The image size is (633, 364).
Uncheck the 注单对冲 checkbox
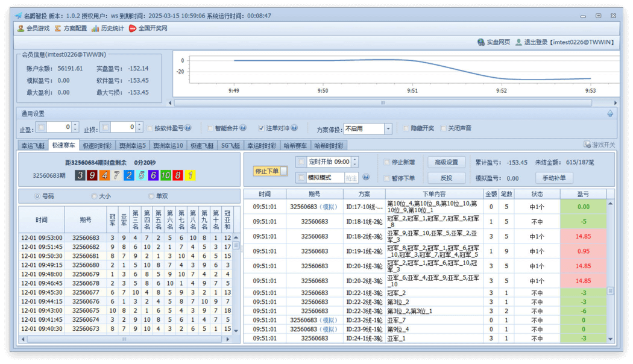click(261, 128)
